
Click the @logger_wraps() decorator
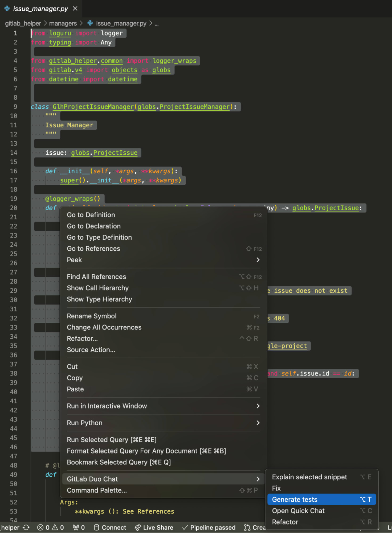coord(73,199)
